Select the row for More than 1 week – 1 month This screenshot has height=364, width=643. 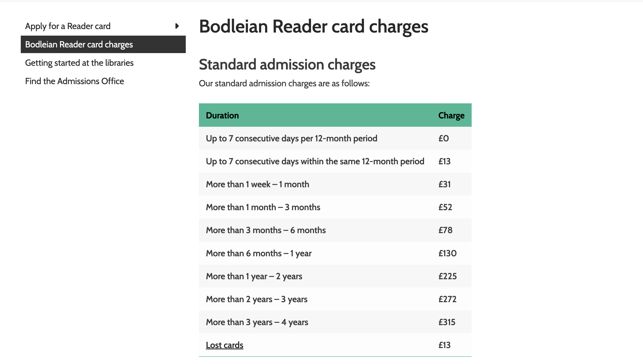pyautogui.click(x=335, y=184)
